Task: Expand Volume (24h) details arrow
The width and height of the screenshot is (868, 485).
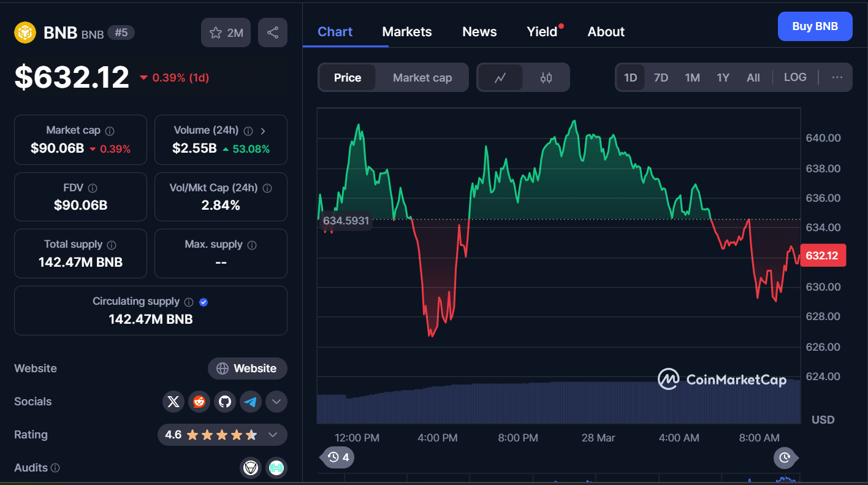Action: [x=263, y=131]
